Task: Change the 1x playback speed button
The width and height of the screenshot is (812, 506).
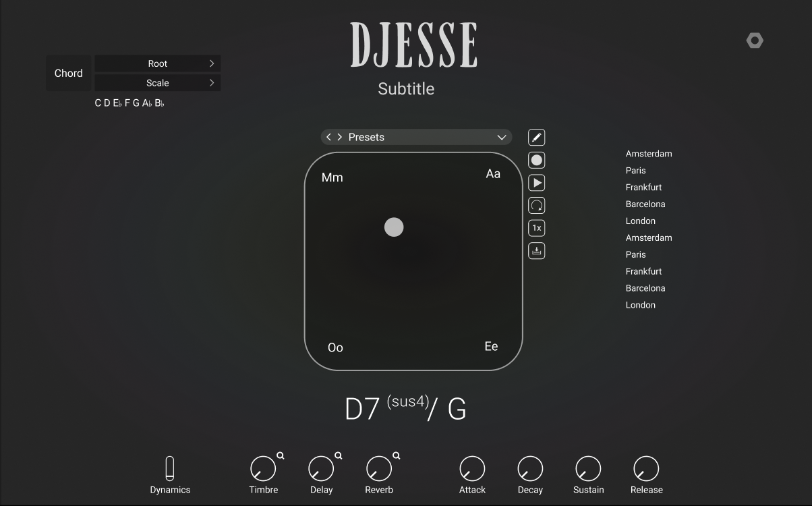Action: (x=537, y=228)
